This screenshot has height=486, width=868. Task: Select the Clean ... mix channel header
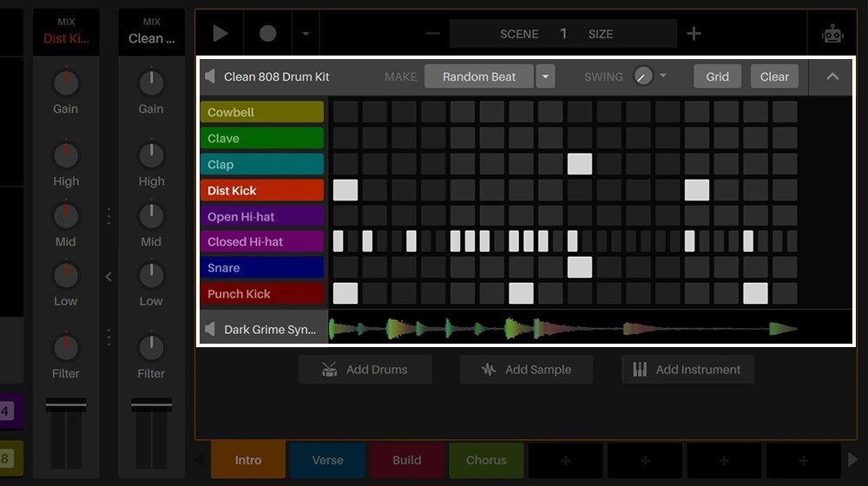[x=151, y=31]
